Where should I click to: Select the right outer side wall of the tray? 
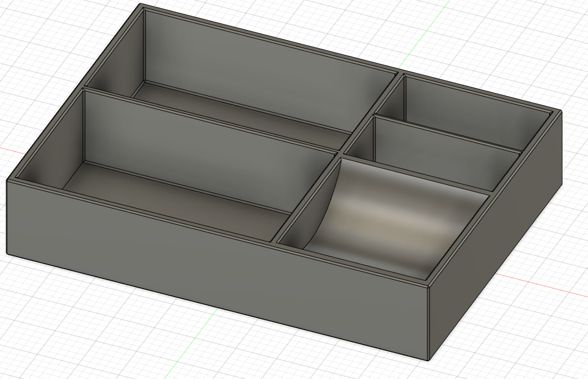tap(495, 235)
